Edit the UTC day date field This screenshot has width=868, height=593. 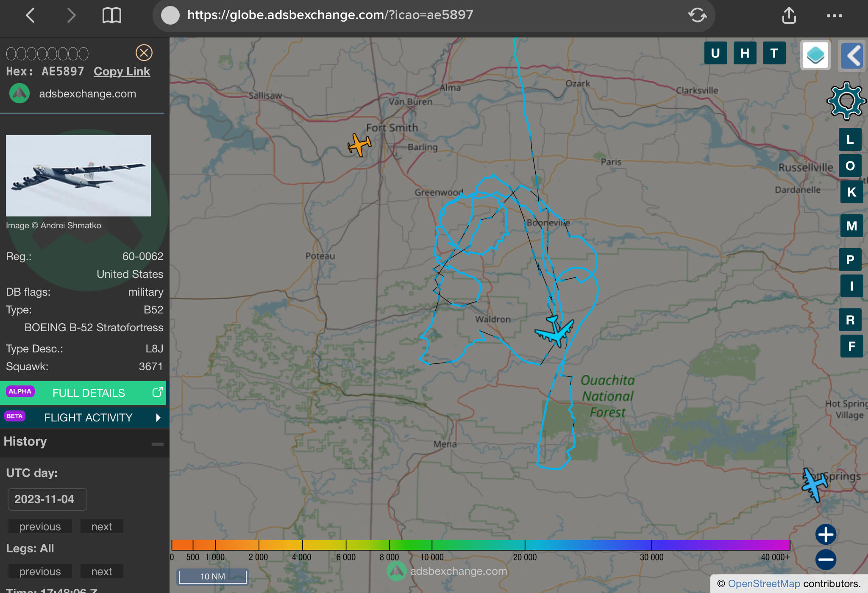47,499
